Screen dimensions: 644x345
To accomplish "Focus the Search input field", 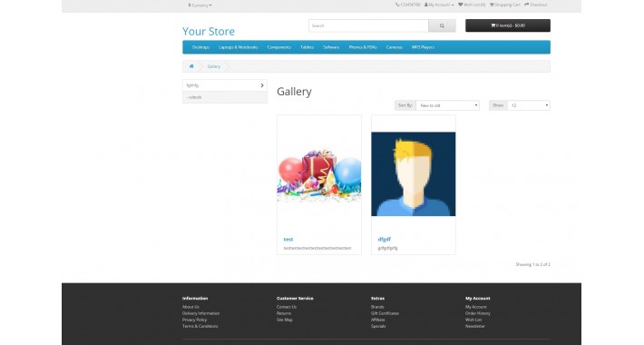I will pyautogui.click(x=368, y=25).
